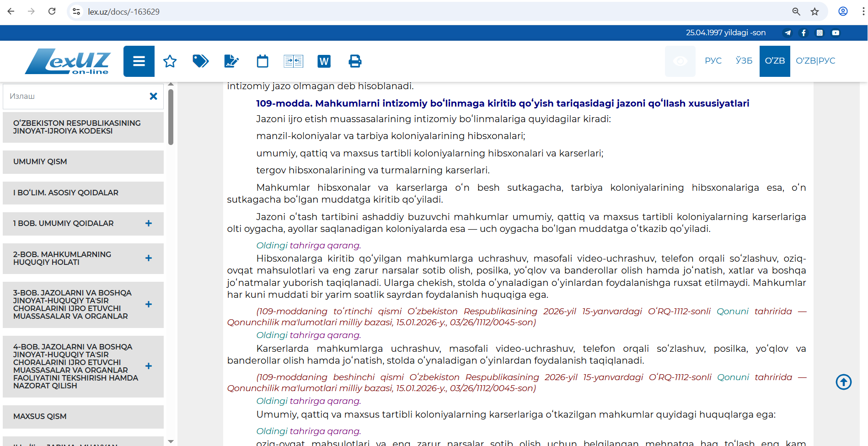
Task: Open side-by-side comparison view icon
Action: tap(293, 61)
